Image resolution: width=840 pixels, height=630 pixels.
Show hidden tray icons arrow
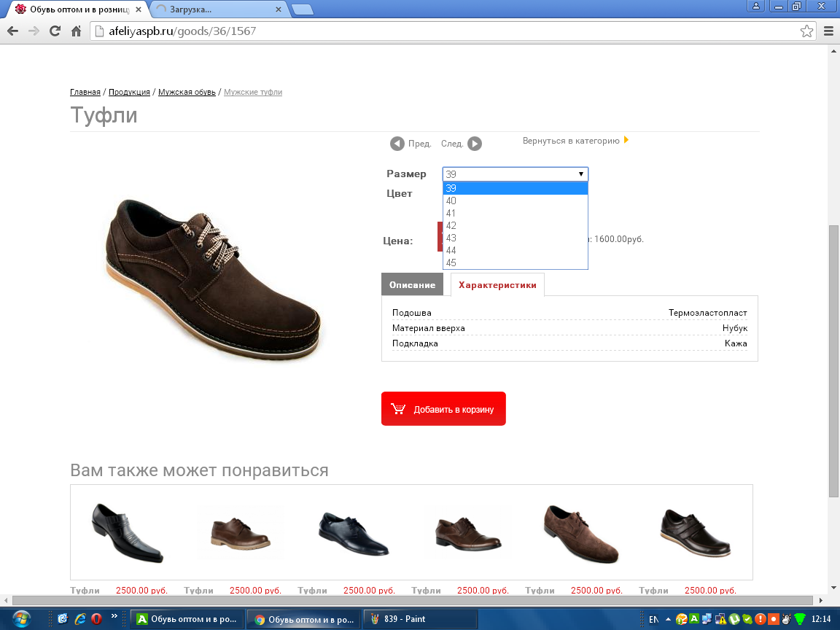click(668, 619)
